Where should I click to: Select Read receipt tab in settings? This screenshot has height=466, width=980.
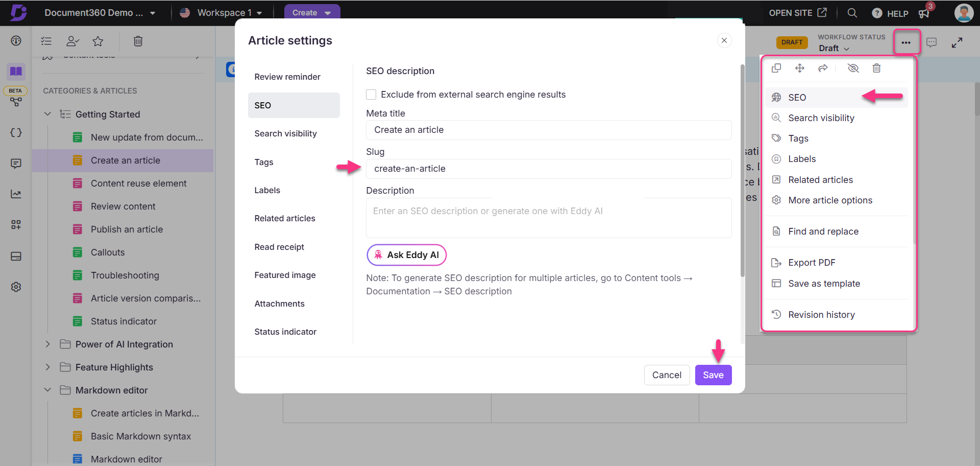(279, 247)
